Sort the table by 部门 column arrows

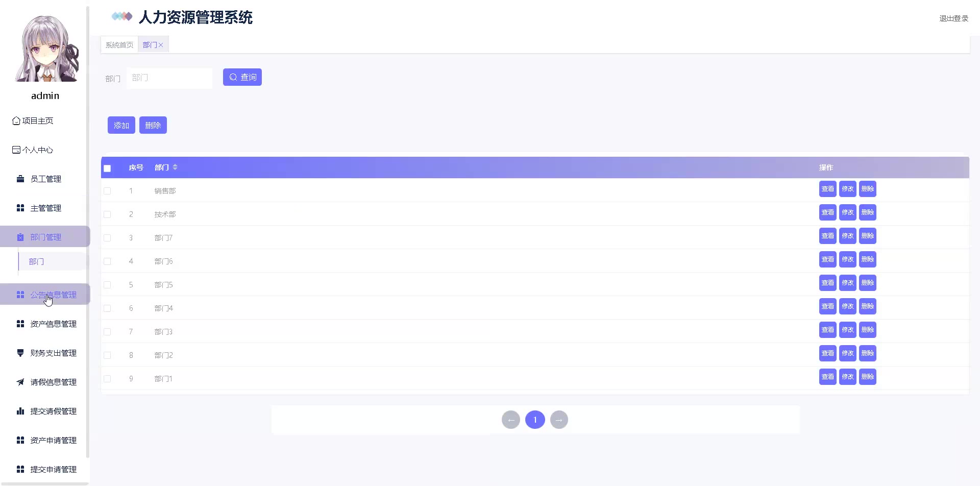pos(175,167)
